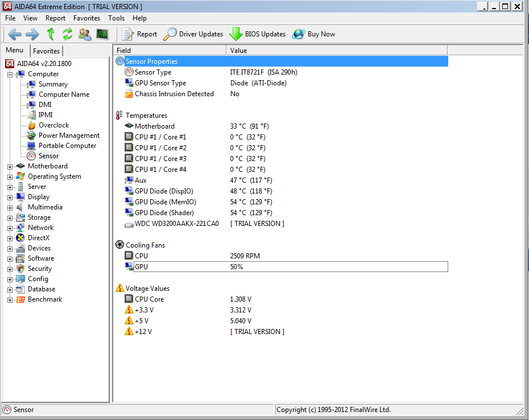Expand the Display tree node
The height and width of the screenshot is (420, 529).
tap(10, 197)
